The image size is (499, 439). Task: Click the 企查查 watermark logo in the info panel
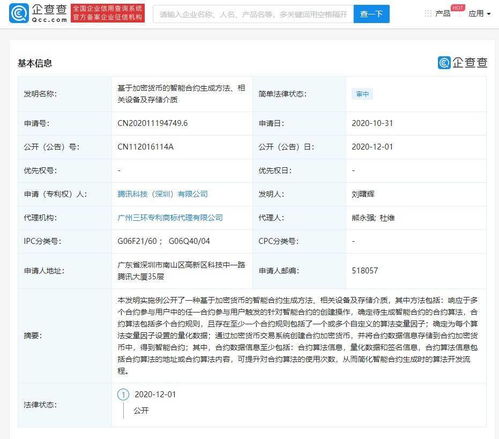462,63
